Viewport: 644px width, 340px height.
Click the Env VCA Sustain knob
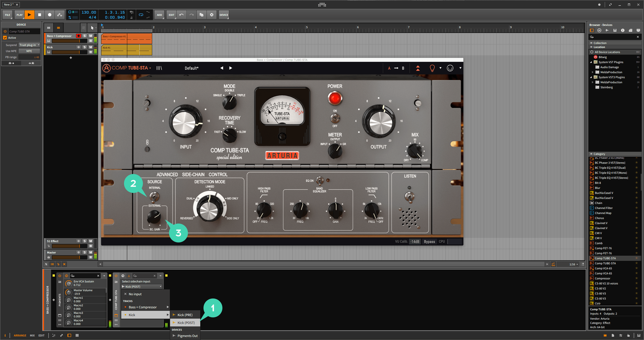[69, 283]
